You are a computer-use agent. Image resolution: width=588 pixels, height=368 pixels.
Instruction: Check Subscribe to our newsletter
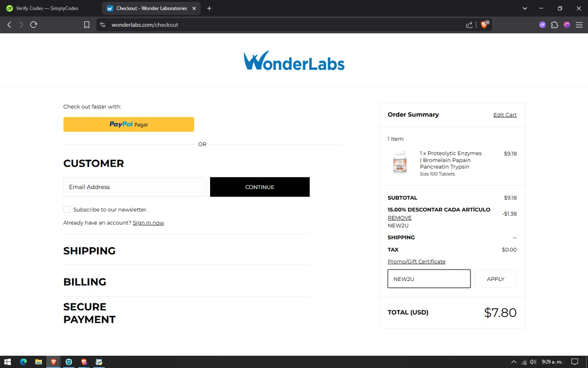click(67, 210)
